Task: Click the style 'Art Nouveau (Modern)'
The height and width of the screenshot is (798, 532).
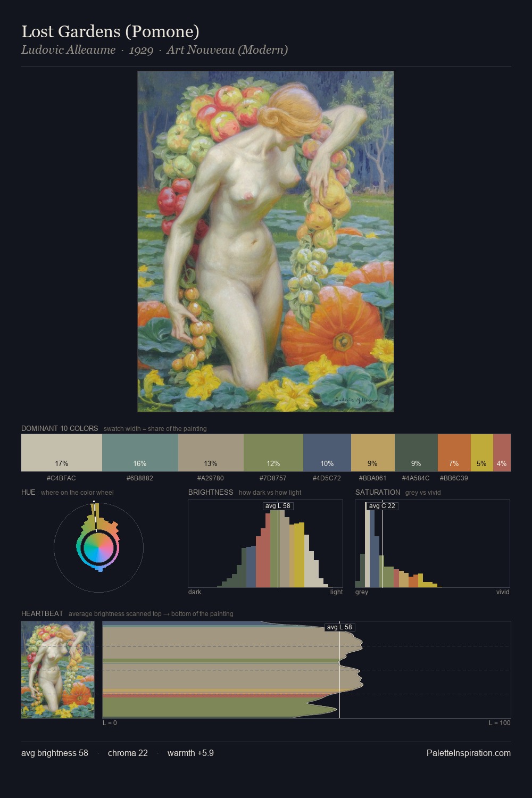Action: click(227, 50)
